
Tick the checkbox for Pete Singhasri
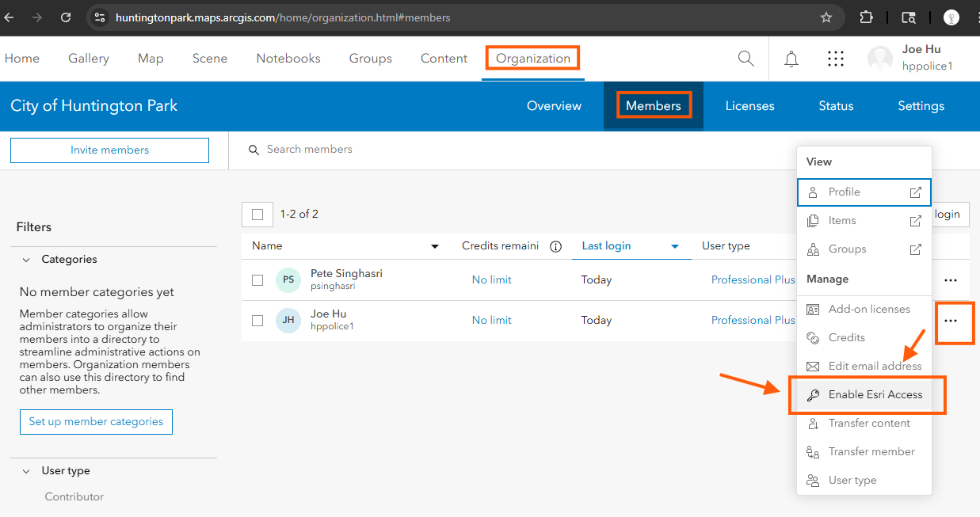click(x=257, y=280)
